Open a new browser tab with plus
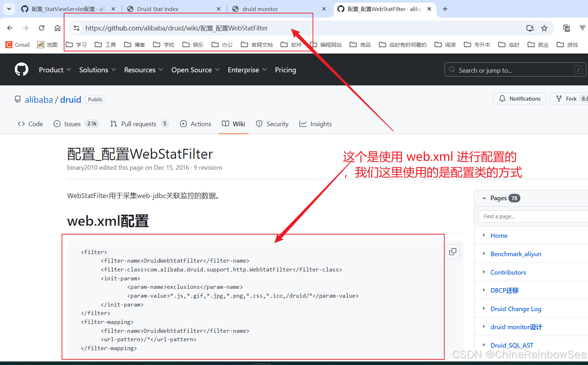 445,9
